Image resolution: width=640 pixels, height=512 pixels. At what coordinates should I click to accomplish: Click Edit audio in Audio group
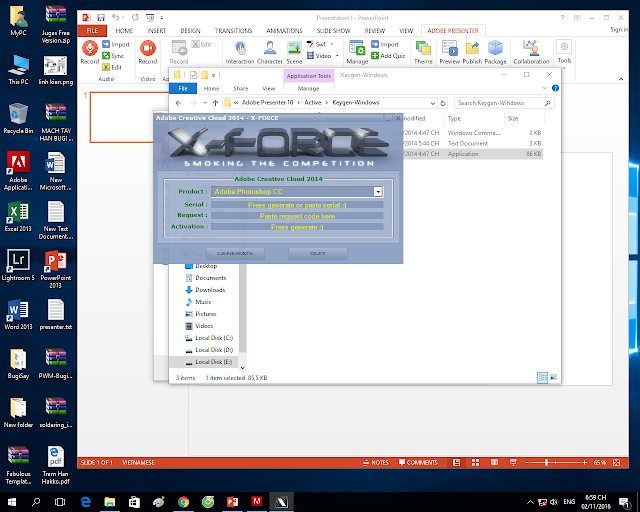[x=112, y=67]
